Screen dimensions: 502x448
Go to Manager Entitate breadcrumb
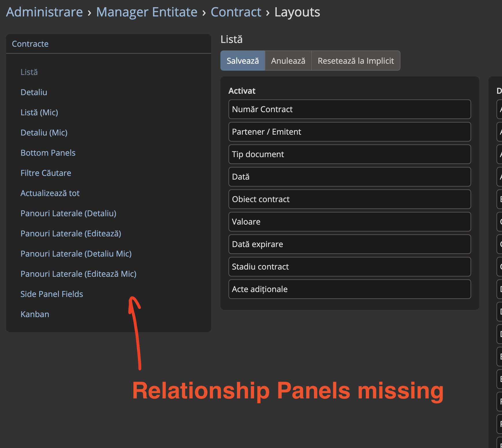147,12
